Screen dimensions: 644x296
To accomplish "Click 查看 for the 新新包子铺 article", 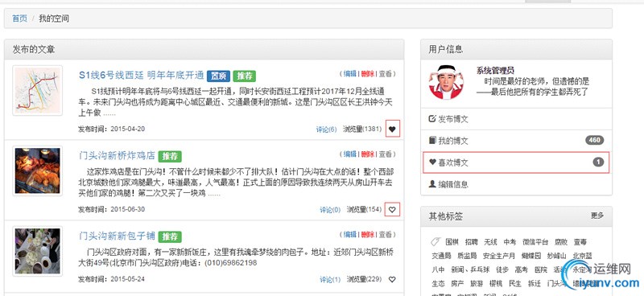I will [386, 234].
